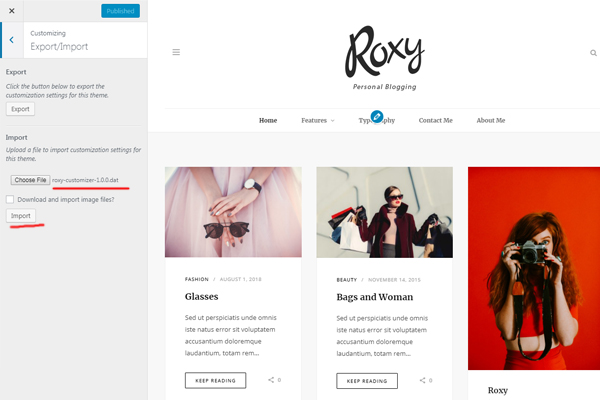The width and height of the screenshot is (600, 400).
Task: Go back using the left chevron arrow
Action: click(12, 40)
